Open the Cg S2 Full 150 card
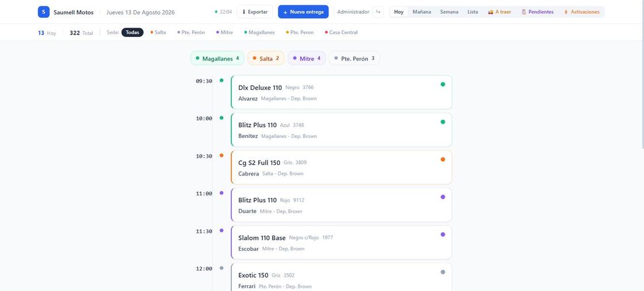This screenshot has height=291, width=644. pos(342,167)
